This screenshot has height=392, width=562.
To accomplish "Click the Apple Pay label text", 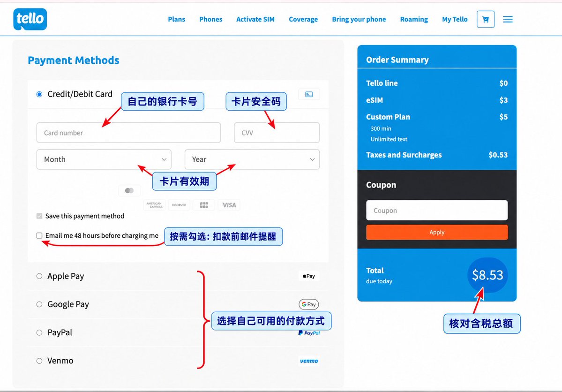I will [x=66, y=276].
